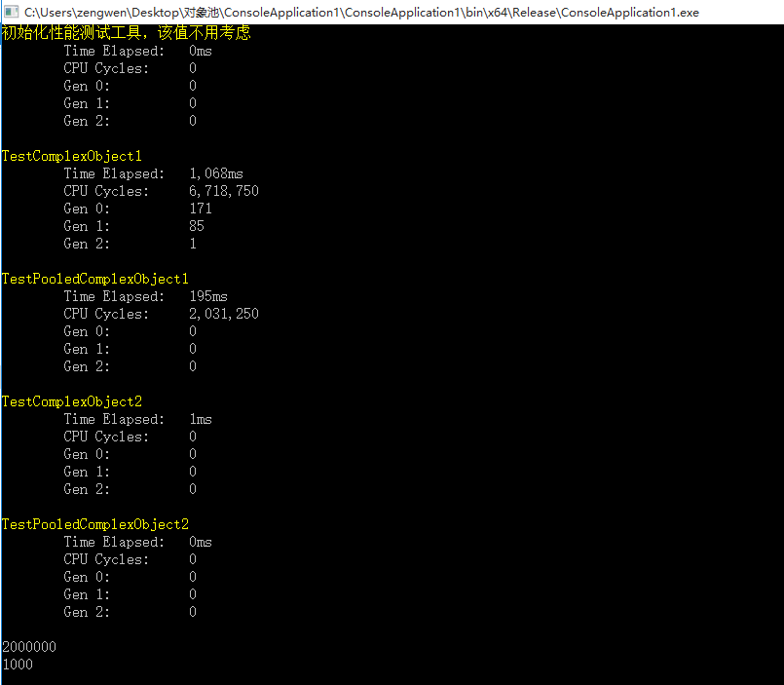The width and height of the screenshot is (784, 685).
Task: Click the 195ms elapsed time value
Action: coord(208,296)
